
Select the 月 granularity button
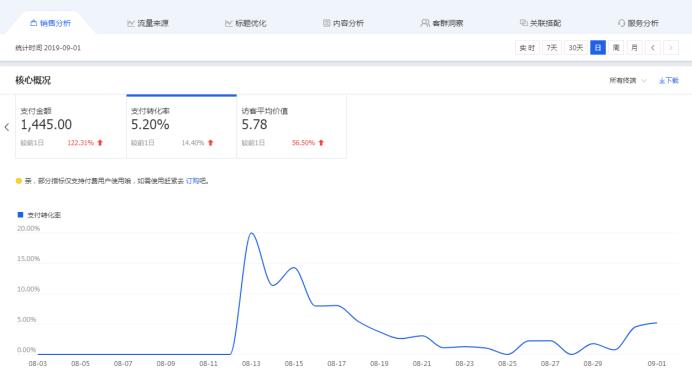(x=634, y=48)
